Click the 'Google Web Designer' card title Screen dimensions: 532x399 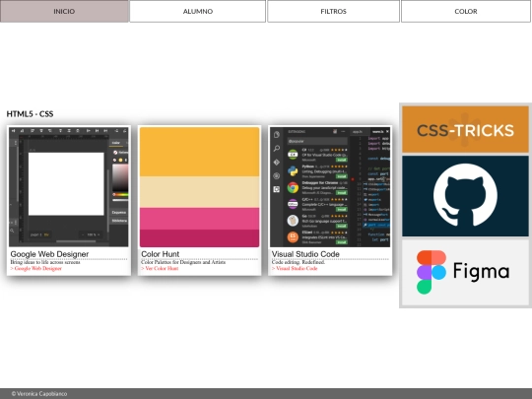(x=49, y=254)
